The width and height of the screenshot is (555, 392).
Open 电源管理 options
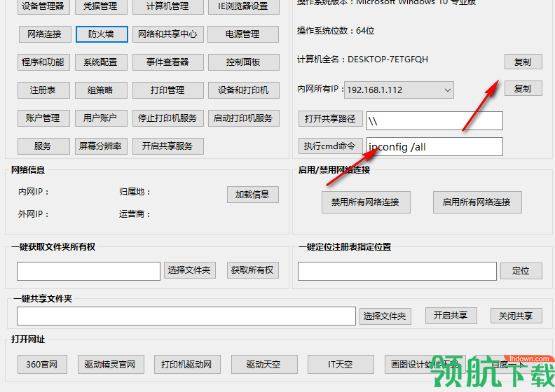click(242, 34)
